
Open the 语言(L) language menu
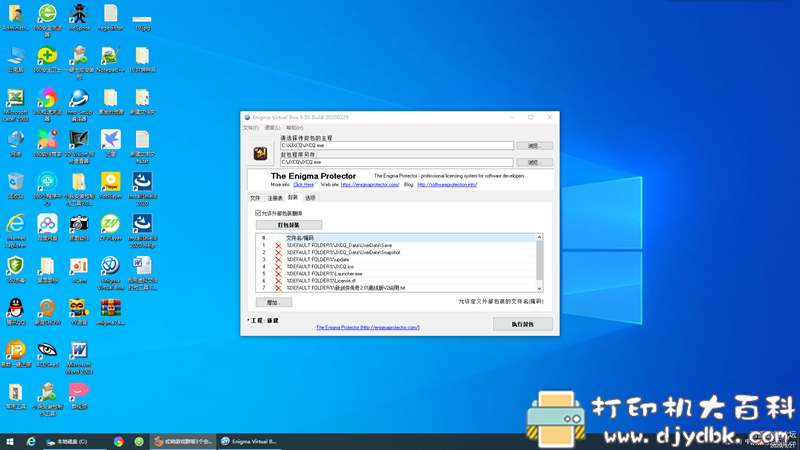(x=272, y=128)
